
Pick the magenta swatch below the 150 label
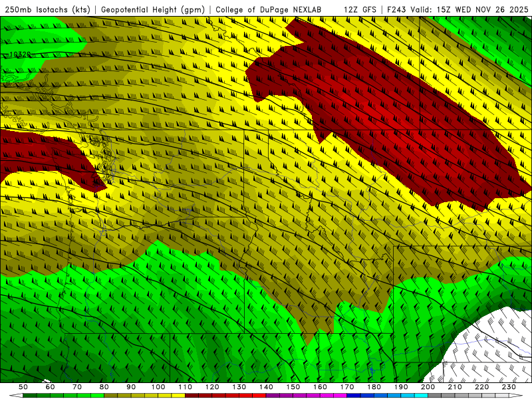[x=300, y=396]
